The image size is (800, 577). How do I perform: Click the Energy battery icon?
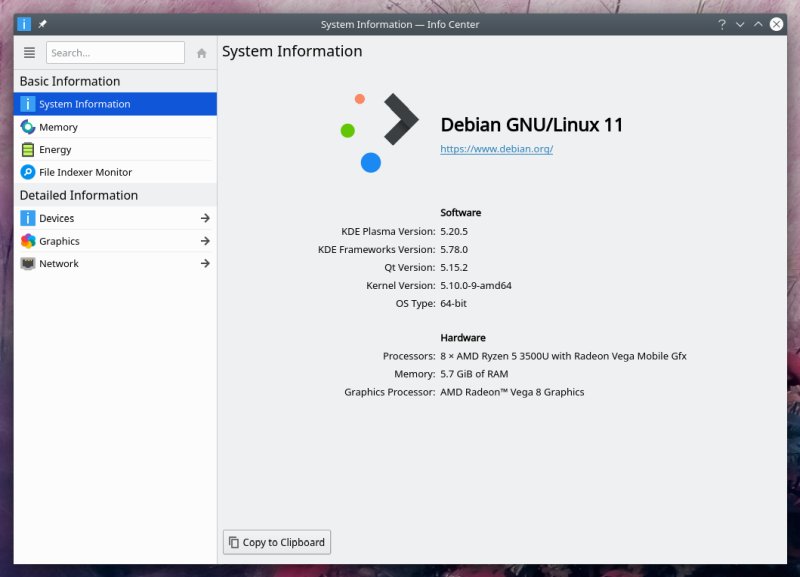[28, 149]
